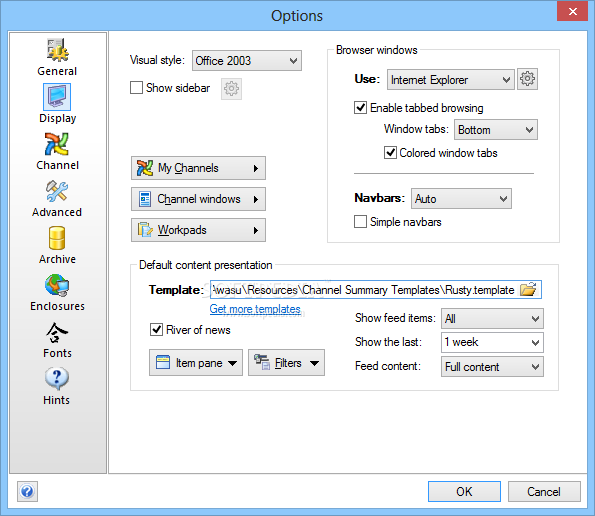This screenshot has width=595, height=516.
Task: Open the Visual style dropdown
Action: [247, 61]
